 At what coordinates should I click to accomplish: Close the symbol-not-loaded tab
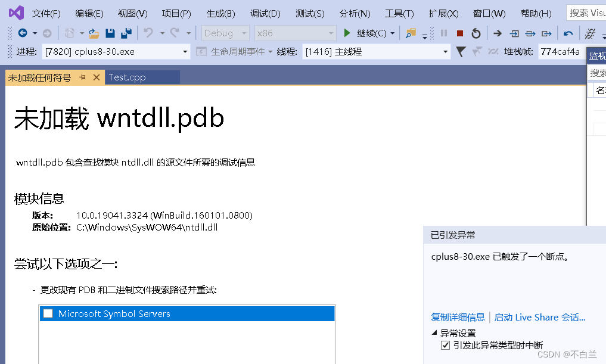(97, 77)
